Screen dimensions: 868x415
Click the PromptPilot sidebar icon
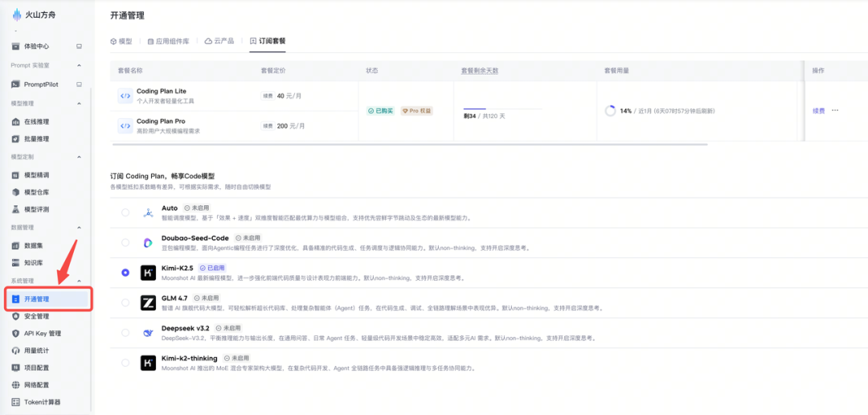pyautogui.click(x=15, y=84)
